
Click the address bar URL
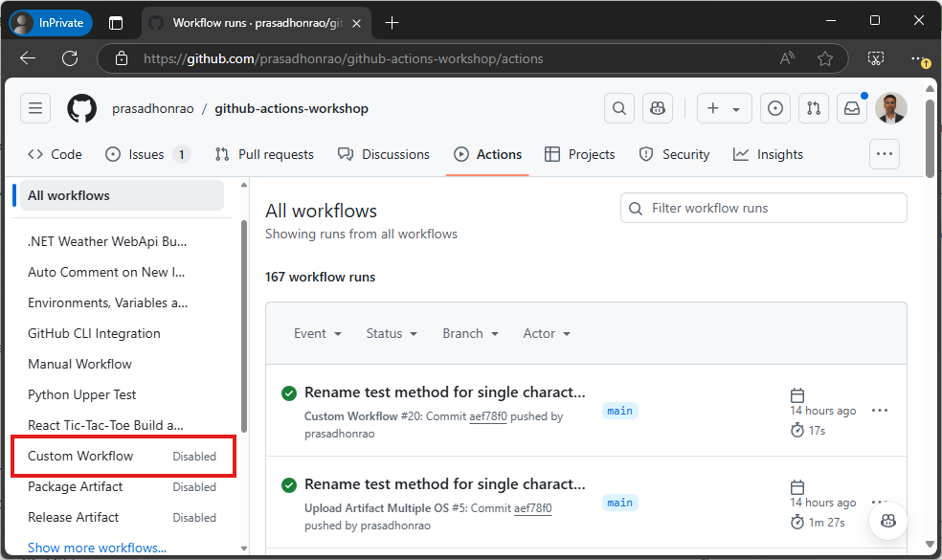(343, 59)
